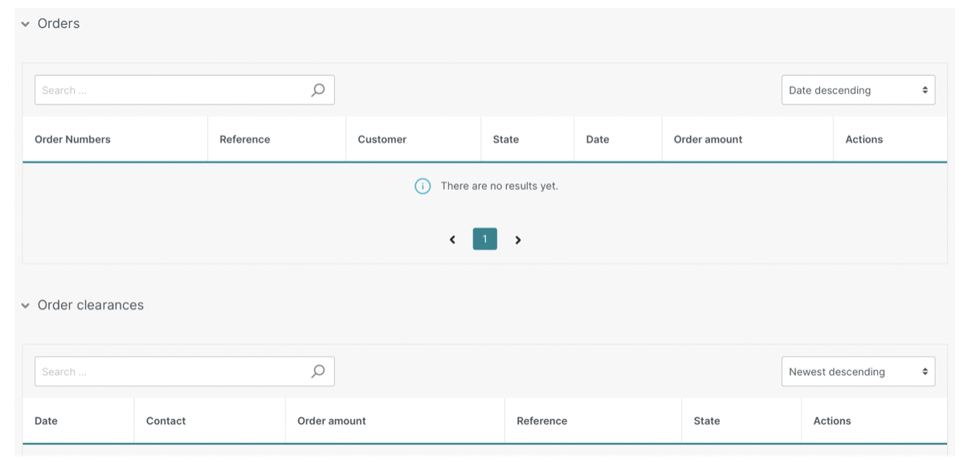Focus the Order clearances search field
980x468 pixels.
click(185, 372)
